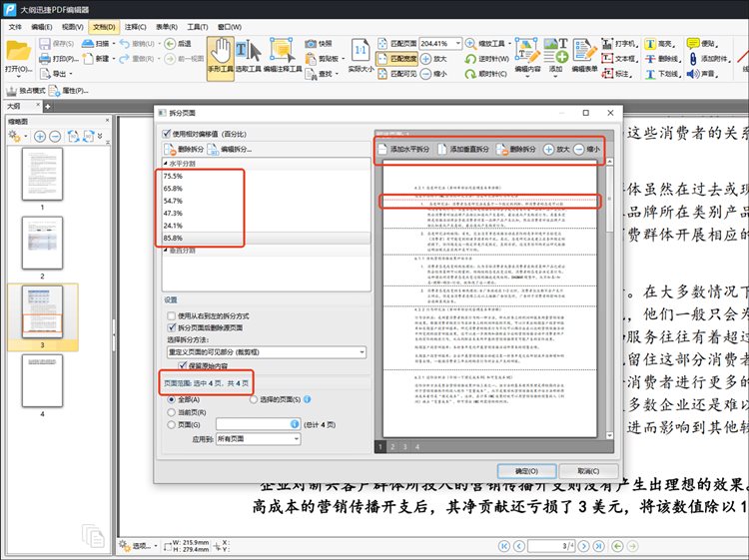Collapse the 水平分割 section
The height and width of the screenshot is (560, 749).
pyautogui.click(x=166, y=163)
